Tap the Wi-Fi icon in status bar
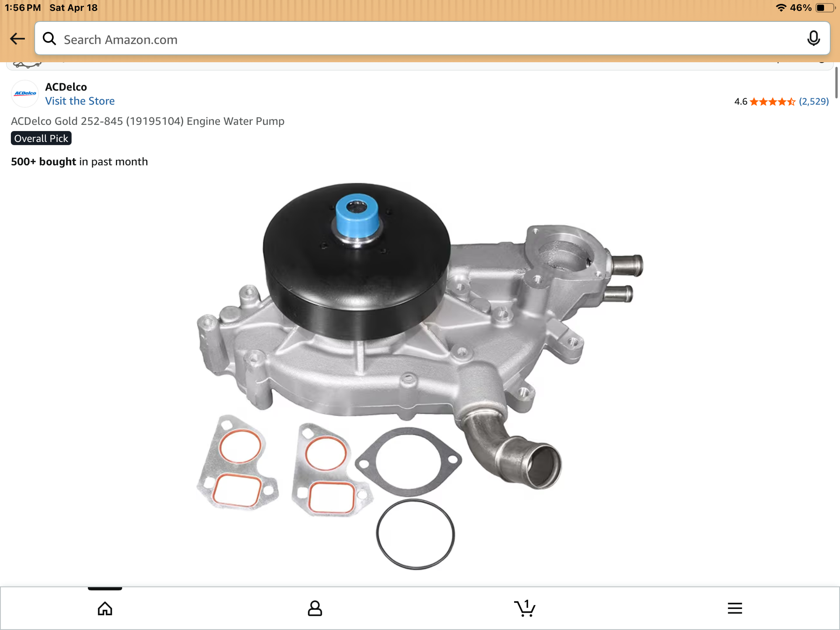The image size is (840, 630). [x=781, y=8]
